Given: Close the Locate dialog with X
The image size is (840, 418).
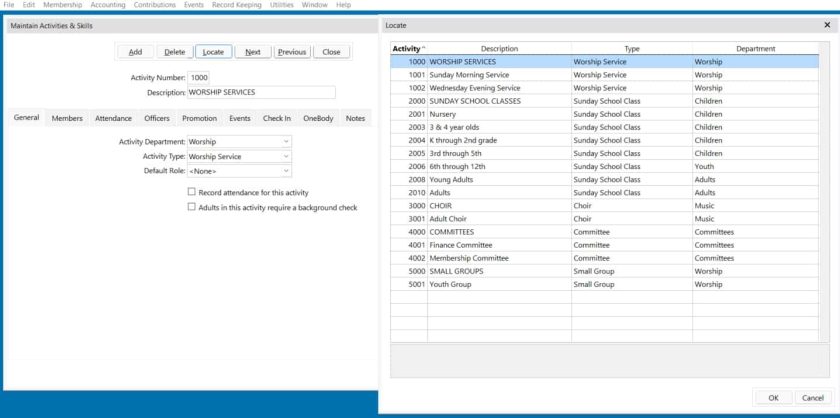Looking at the screenshot, I should (827, 25).
